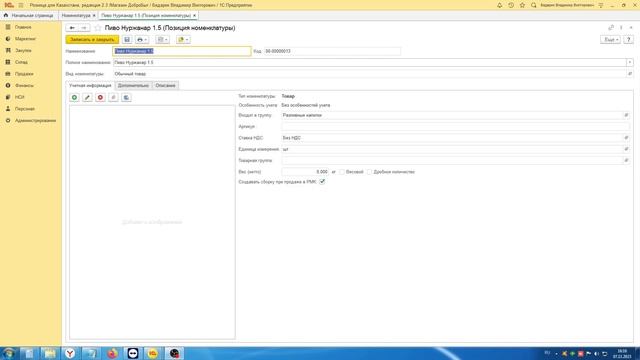640x360 pixels.
Task: Open Входит в группу selection button
Action: point(626,116)
